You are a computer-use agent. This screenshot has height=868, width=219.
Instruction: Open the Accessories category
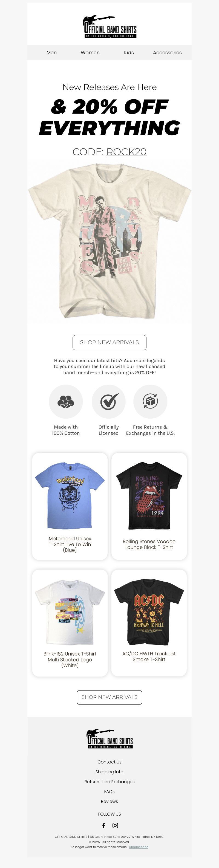(x=167, y=53)
